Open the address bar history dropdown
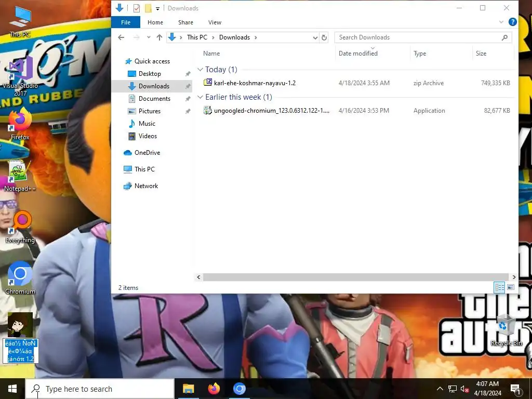This screenshot has height=399, width=532. tap(315, 37)
